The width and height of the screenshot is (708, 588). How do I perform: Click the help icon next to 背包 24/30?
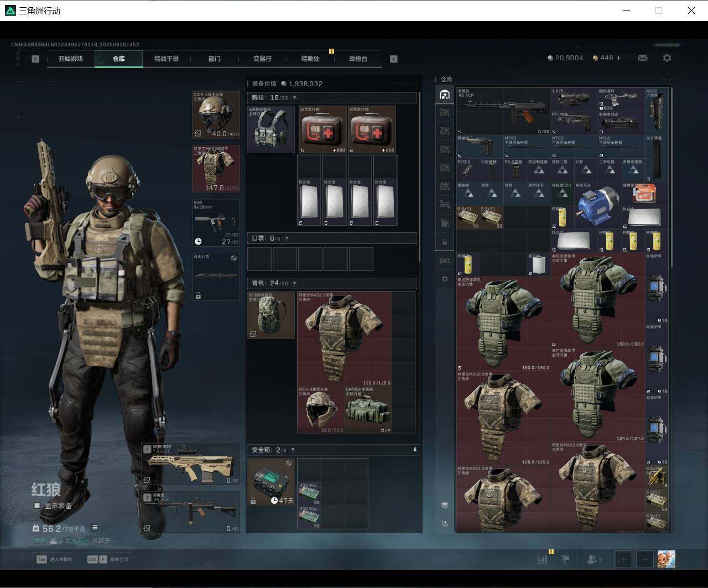(294, 283)
